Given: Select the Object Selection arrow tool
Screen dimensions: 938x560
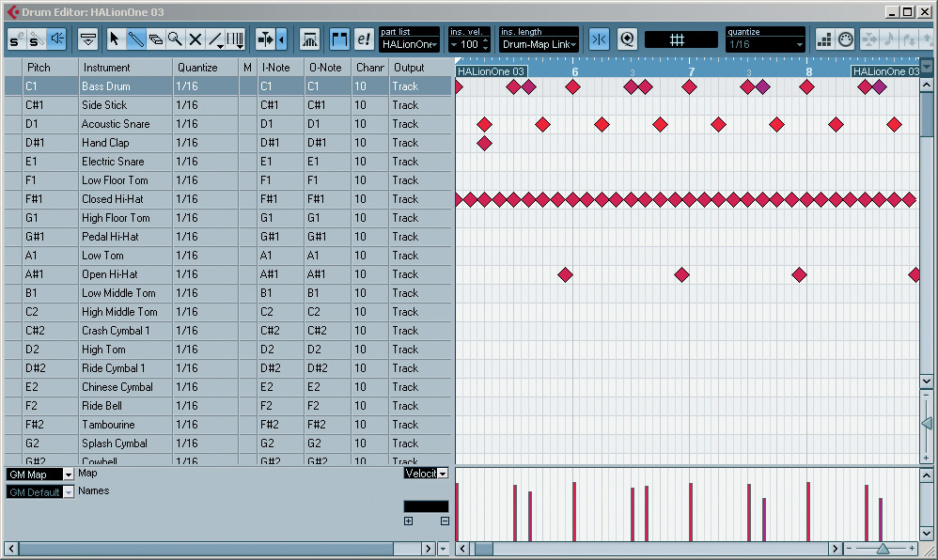Looking at the screenshot, I should [x=115, y=39].
